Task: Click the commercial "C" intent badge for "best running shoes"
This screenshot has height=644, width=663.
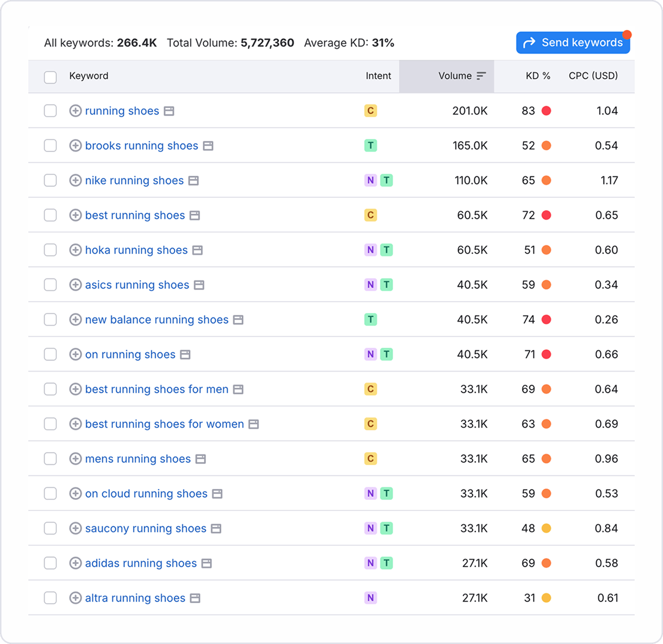Action: (370, 215)
